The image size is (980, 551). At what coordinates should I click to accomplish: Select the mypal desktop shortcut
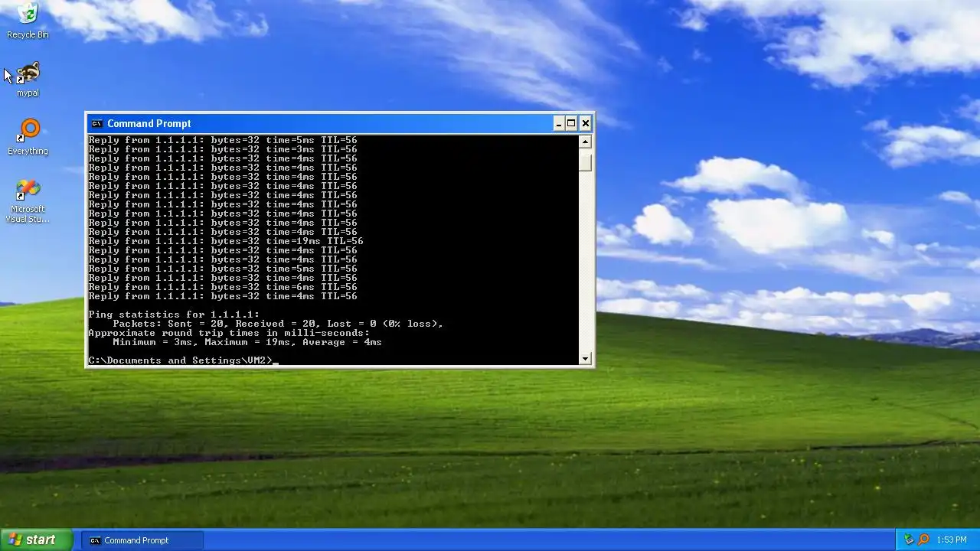(28, 80)
